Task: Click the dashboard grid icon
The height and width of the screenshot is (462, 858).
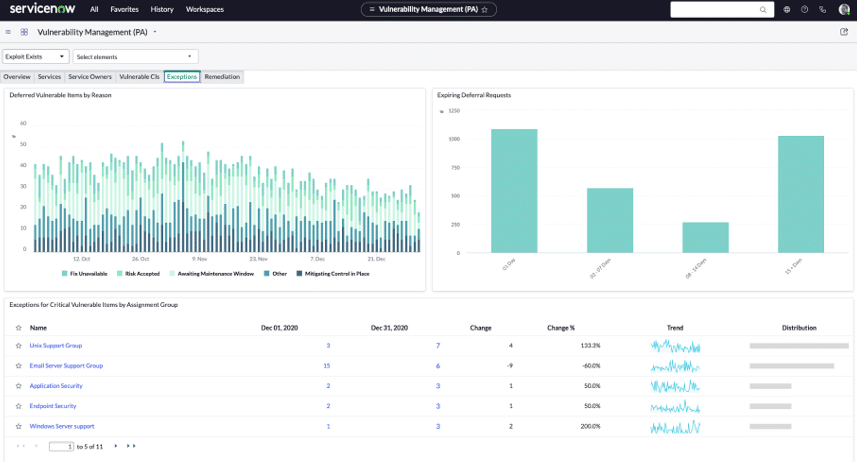Action: pyautogui.click(x=24, y=32)
